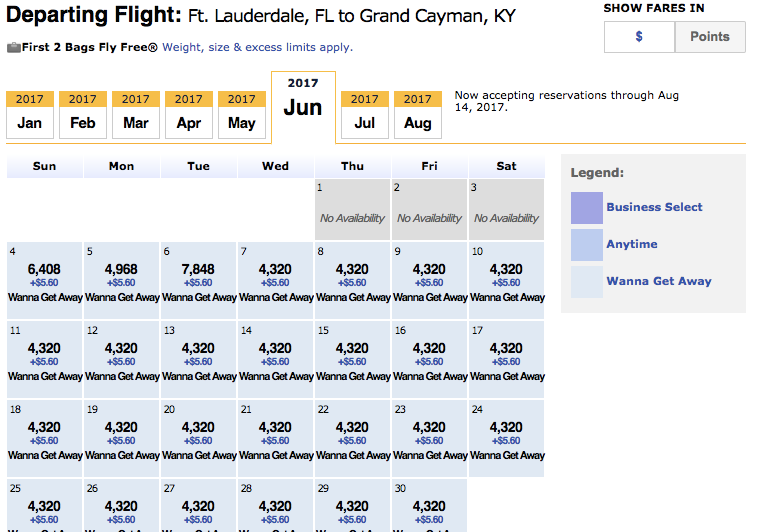Open the Business Select legend link
The image size is (767, 532).
coord(654,207)
